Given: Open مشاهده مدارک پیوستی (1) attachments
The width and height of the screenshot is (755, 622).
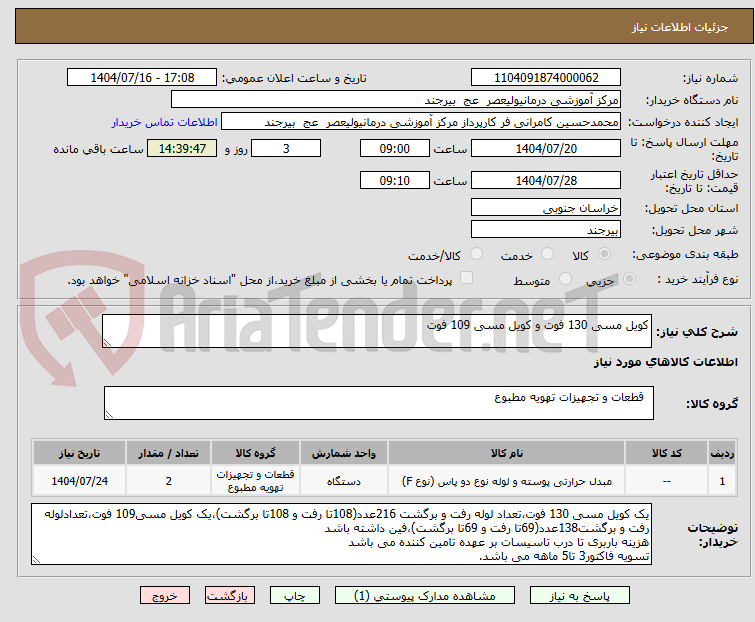Looking at the screenshot, I should [x=425, y=596].
